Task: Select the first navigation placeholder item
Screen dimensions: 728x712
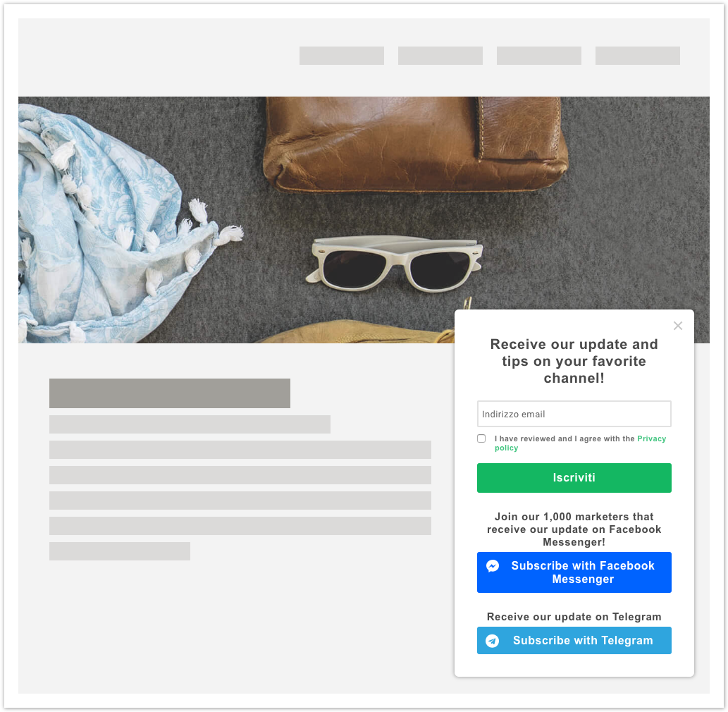Action: [x=342, y=56]
